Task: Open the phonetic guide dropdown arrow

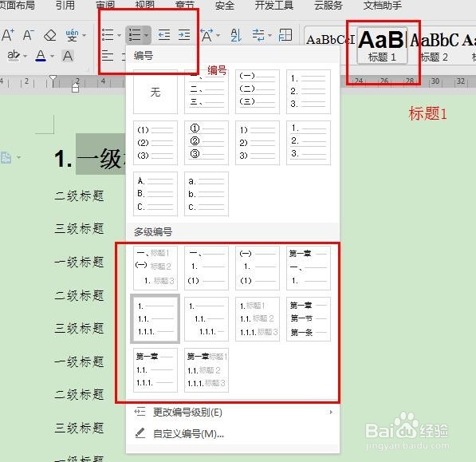Action: pyautogui.click(x=85, y=36)
